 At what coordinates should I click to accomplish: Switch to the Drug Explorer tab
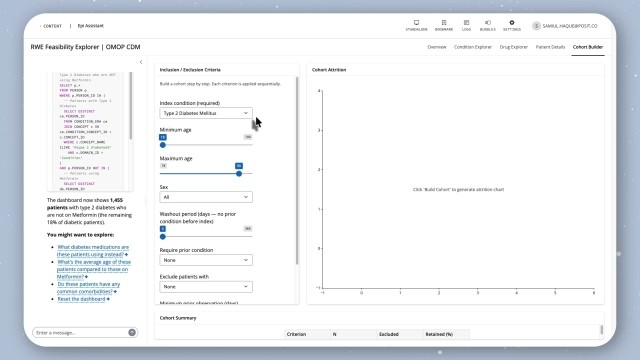tap(513, 47)
